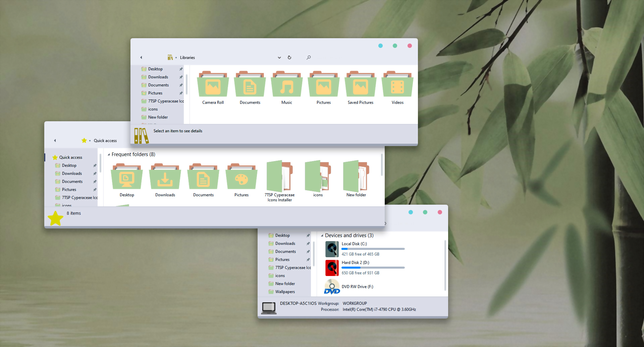This screenshot has height=347, width=644.
Task: Unpin Downloads in the Libraries sidebar
Action: 181,77
